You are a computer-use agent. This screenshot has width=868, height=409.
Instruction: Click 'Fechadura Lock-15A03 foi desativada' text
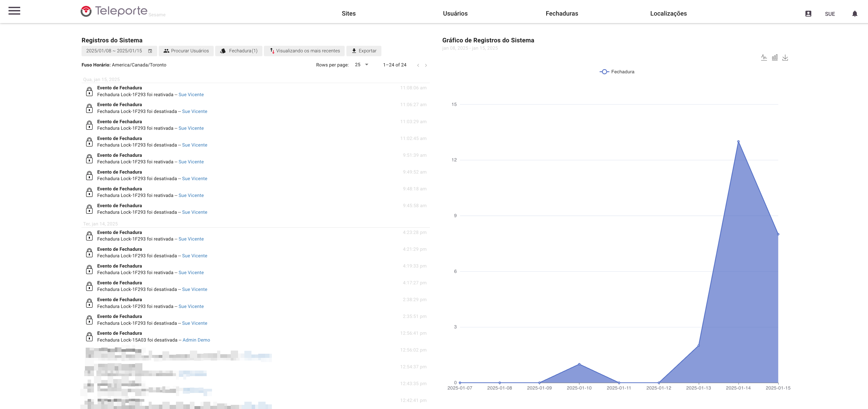point(137,340)
